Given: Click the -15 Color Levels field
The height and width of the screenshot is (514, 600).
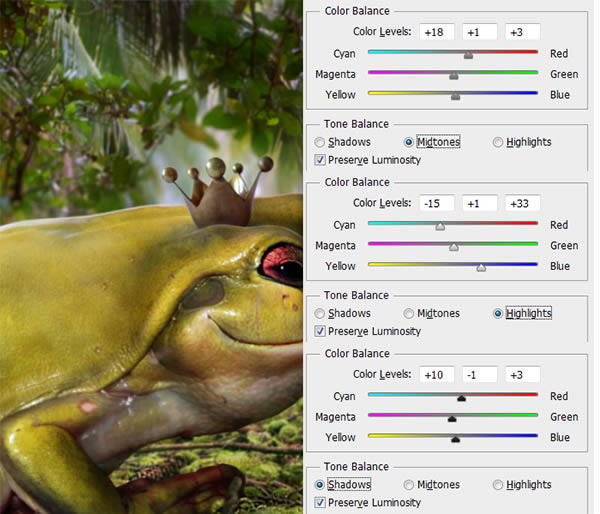Looking at the screenshot, I should tap(437, 203).
